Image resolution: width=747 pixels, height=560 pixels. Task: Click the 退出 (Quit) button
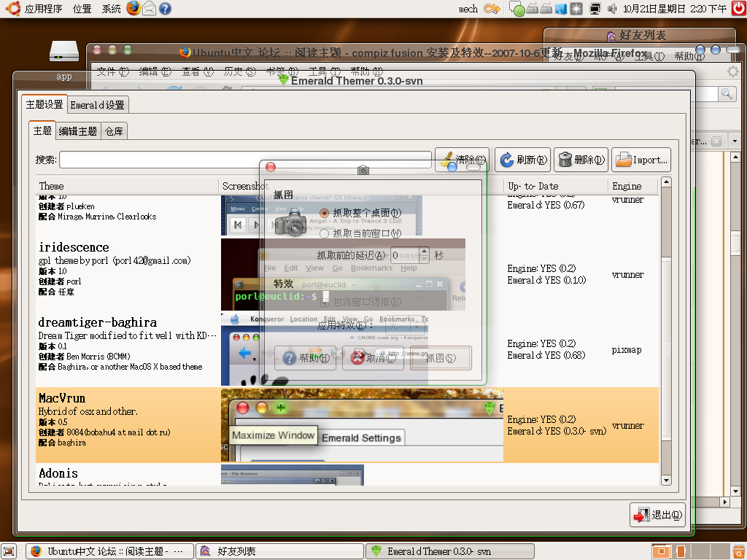(657, 515)
